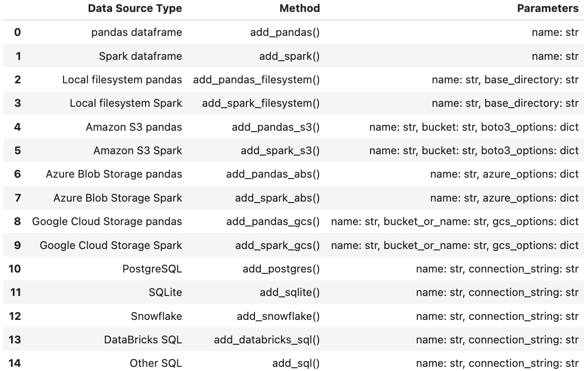Click the add_spark_filesystem() method cell
This screenshot has height=371, width=588.
[261, 103]
